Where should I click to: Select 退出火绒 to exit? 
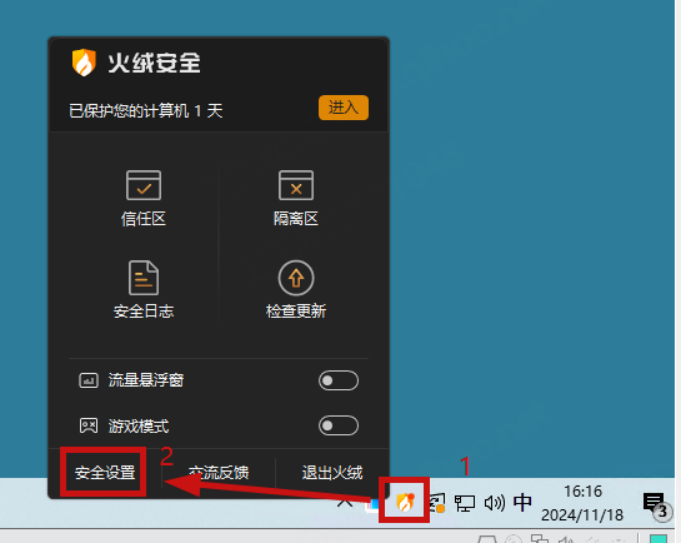tap(332, 473)
